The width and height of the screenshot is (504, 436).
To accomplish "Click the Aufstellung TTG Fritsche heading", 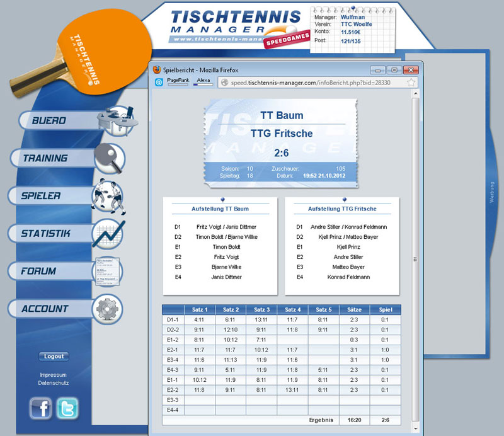I will (x=342, y=209).
